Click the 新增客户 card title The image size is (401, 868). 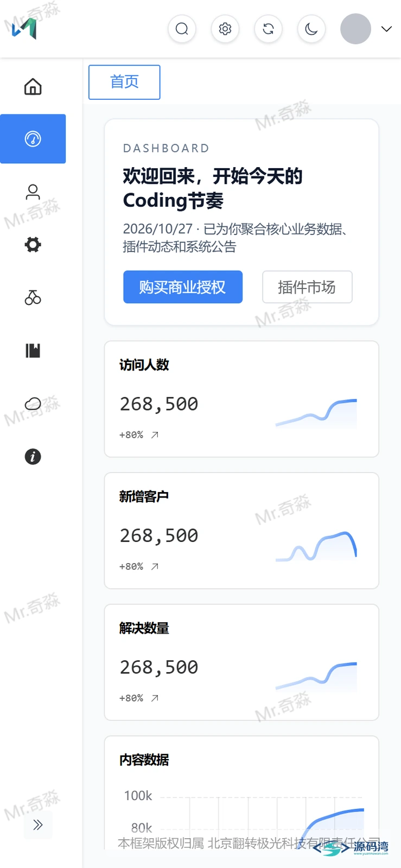(x=144, y=497)
